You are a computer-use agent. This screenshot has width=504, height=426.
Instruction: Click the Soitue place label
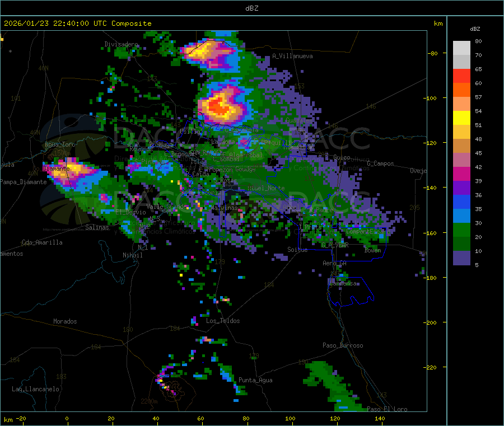[297, 250]
